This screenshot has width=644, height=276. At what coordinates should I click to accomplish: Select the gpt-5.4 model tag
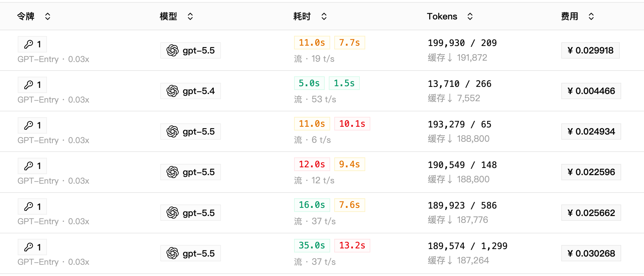pyautogui.click(x=191, y=91)
